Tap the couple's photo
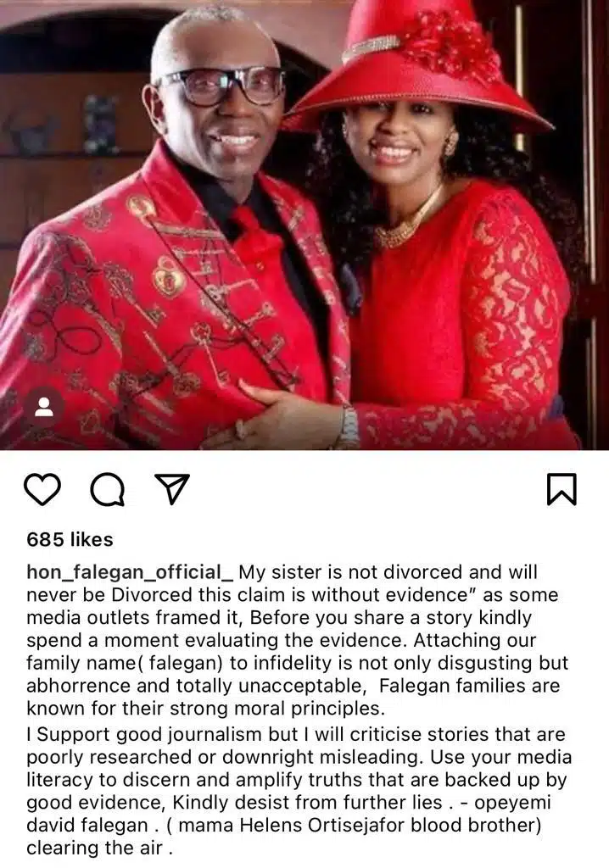This screenshot has width=609, height=868. [304, 225]
